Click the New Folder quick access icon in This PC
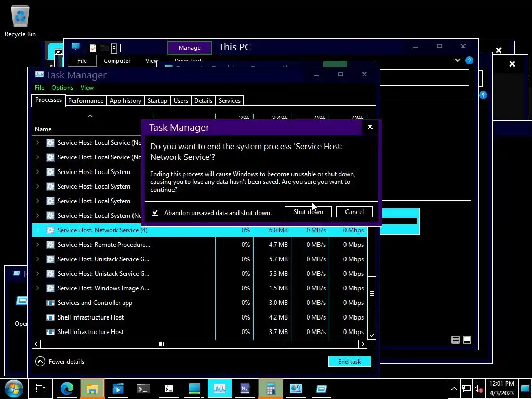 click(104, 48)
